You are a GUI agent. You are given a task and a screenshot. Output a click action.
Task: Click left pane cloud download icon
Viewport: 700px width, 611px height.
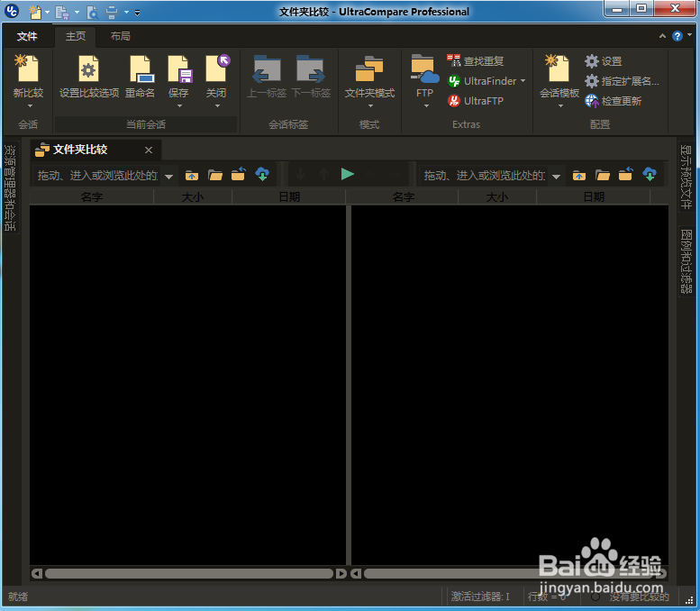pyautogui.click(x=262, y=174)
